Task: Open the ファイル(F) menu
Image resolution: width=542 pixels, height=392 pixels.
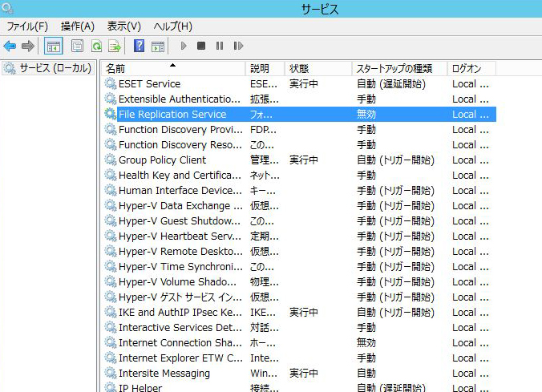Action: point(27,26)
